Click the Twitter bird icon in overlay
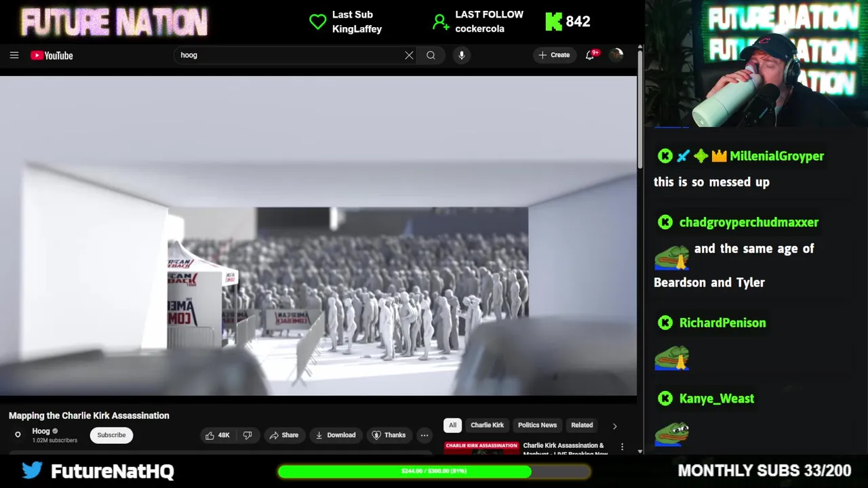The image size is (868, 488). click(x=32, y=470)
